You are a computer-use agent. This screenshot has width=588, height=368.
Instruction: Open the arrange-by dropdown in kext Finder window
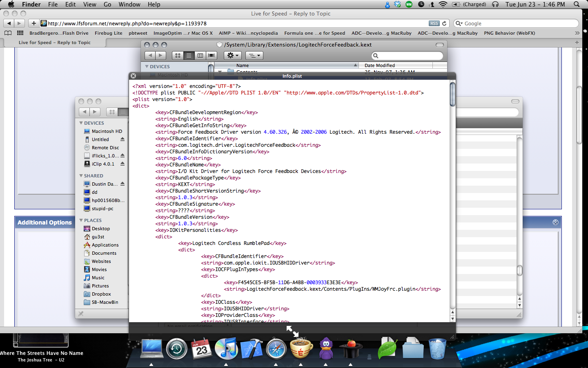254,55
